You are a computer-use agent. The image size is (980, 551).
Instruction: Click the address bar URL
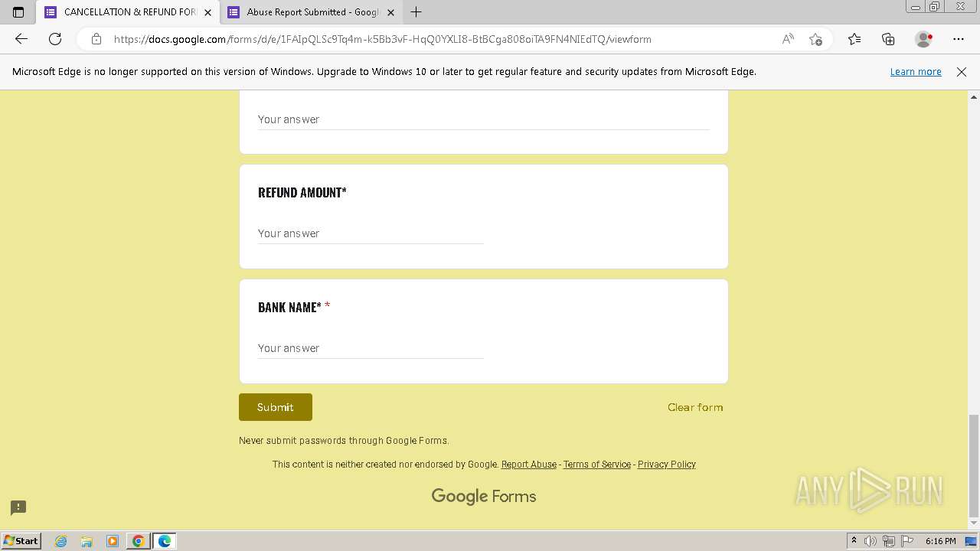click(382, 39)
